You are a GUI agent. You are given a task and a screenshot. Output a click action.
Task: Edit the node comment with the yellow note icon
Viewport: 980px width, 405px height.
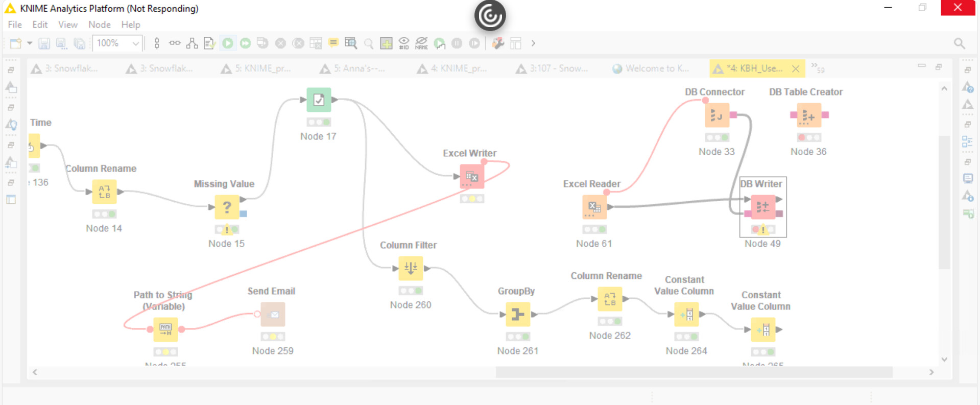[333, 43]
